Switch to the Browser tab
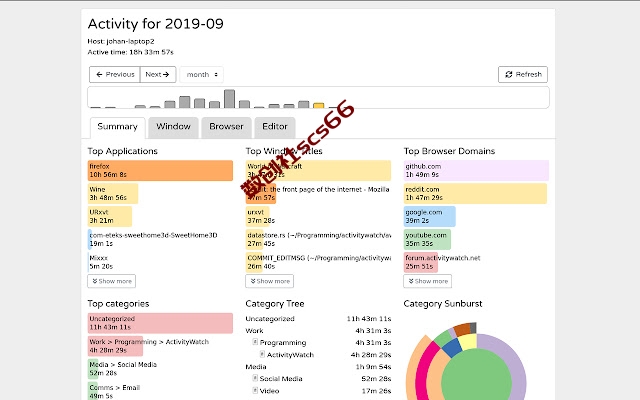The image size is (640, 400). [x=226, y=127]
